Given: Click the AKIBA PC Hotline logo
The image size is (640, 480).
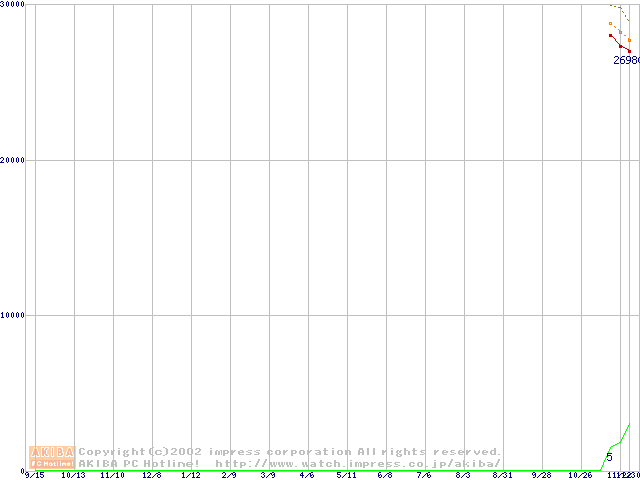Looking at the screenshot, I should (51, 457).
